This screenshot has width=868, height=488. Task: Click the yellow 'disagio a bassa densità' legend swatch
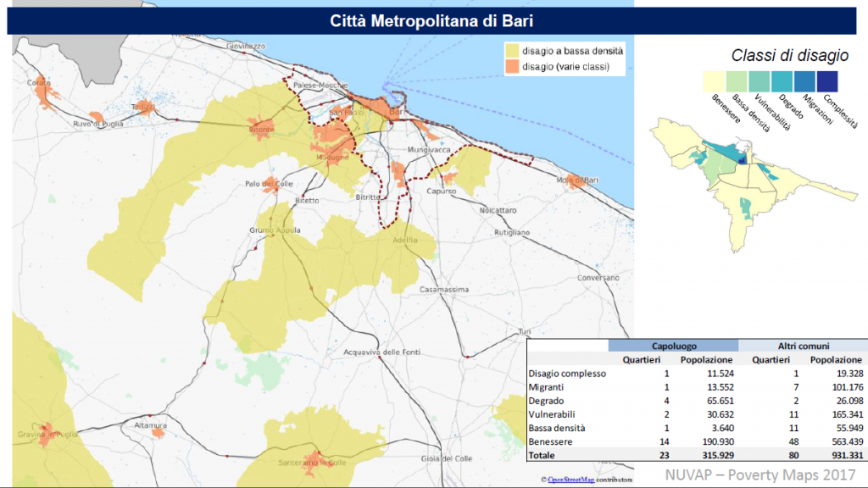point(512,51)
